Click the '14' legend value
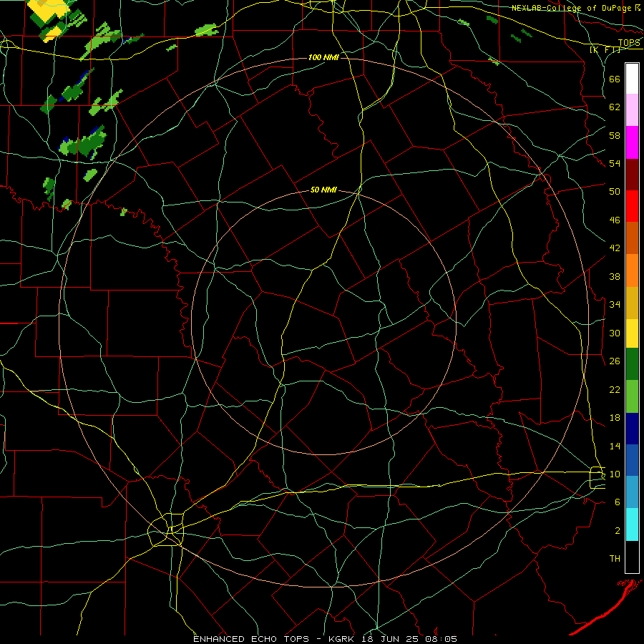 [x=615, y=446]
